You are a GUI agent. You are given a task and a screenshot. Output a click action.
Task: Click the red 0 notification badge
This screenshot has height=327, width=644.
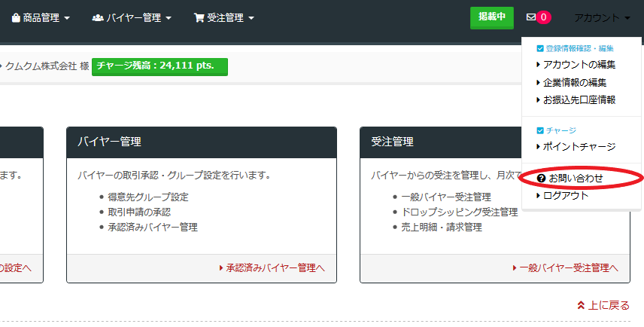point(544,17)
